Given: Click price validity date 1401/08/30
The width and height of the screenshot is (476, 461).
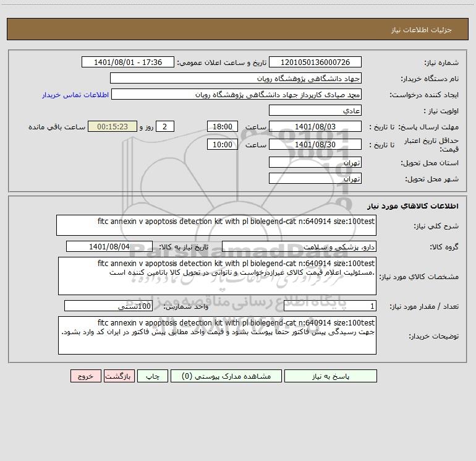Looking at the screenshot, I should (x=315, y=144).
